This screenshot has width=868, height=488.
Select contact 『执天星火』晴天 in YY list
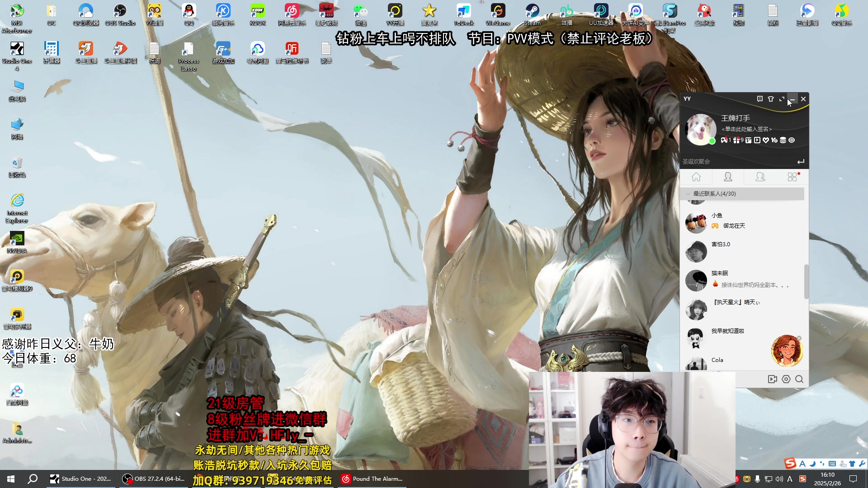pos(742,309)
